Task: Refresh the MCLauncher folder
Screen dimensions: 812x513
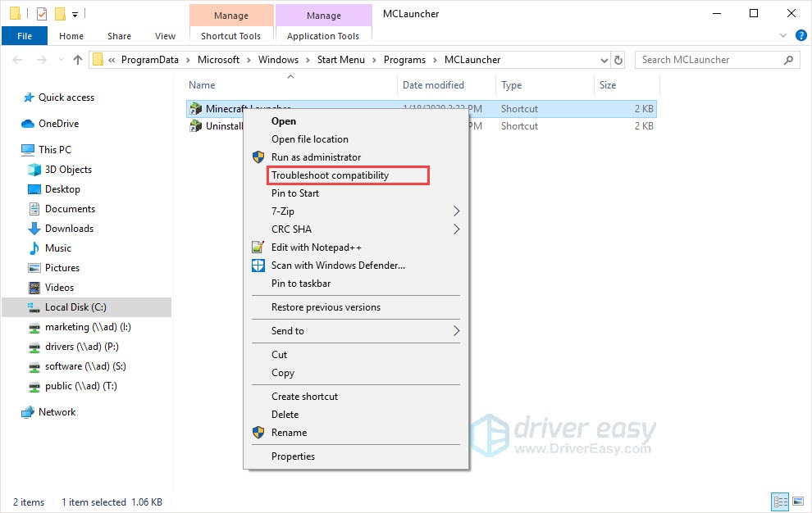Action: point(617,59)
